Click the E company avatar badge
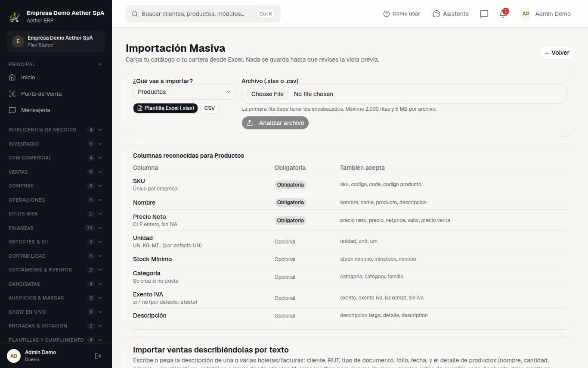 [x=18, y=41]
